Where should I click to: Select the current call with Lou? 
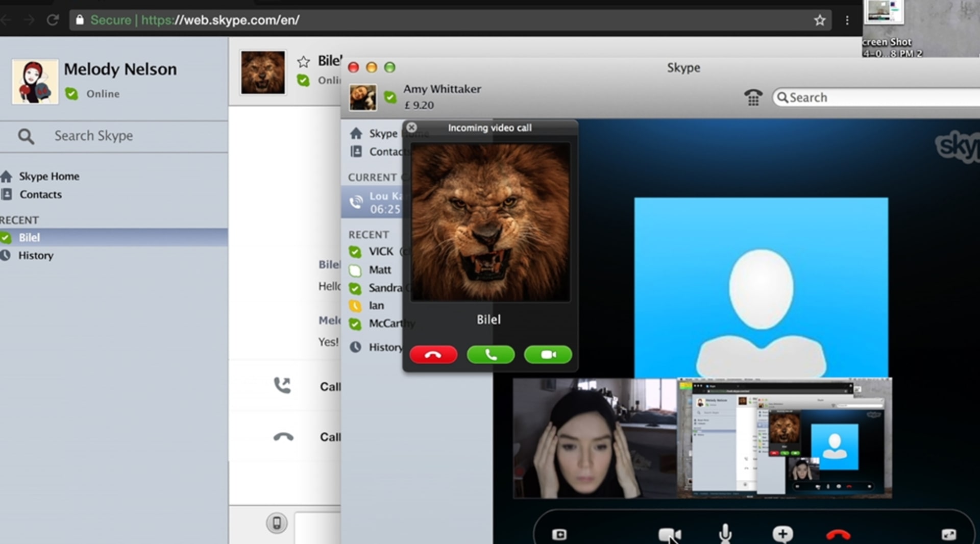coord(372,202)
